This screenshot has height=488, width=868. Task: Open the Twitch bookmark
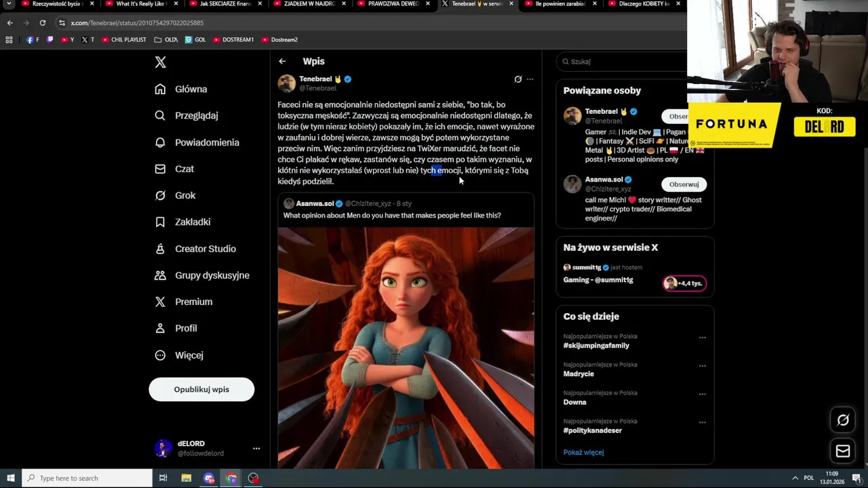tap(50, 40)
